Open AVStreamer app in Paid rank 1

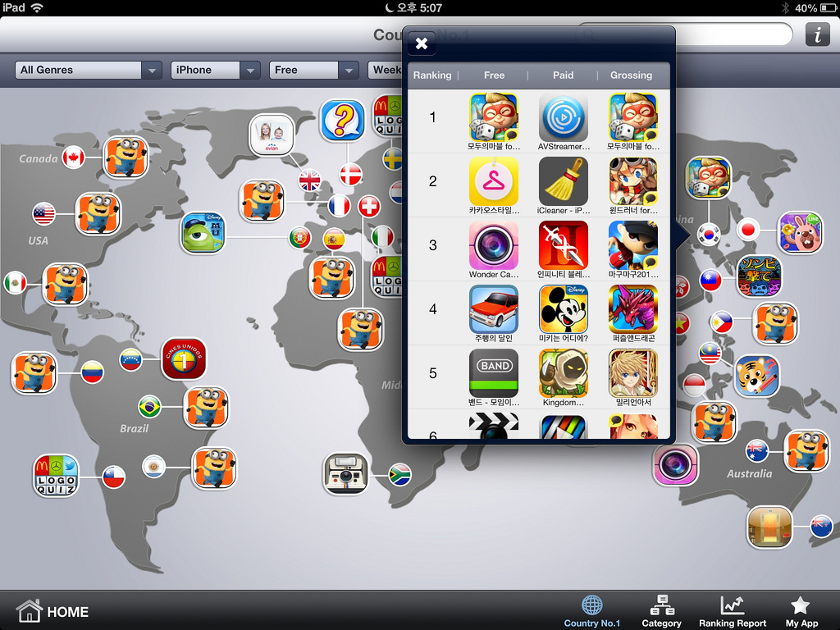pos(563,118)
